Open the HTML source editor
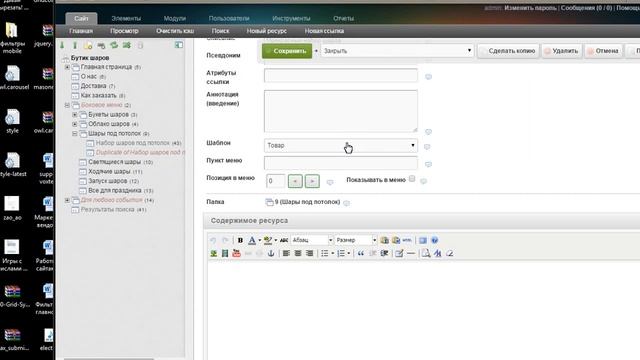Viewport: 640px width, 360px height. (x=407, y=240)
